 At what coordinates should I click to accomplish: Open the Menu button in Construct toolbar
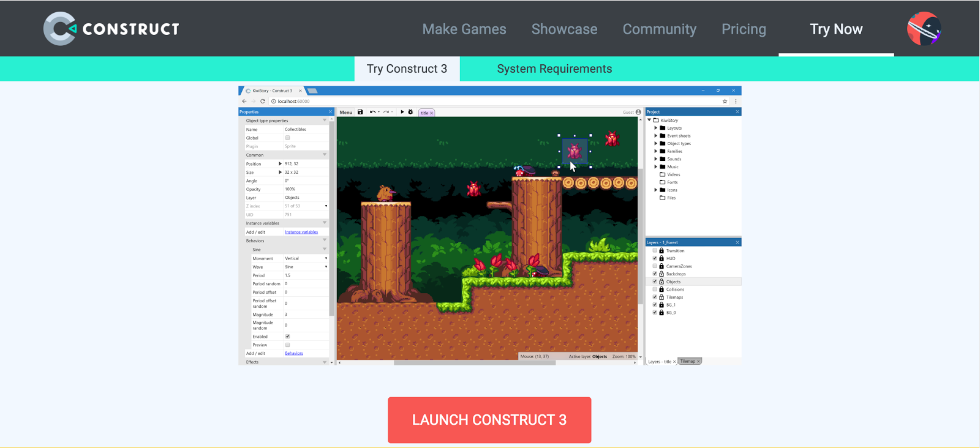coord(346,113)
